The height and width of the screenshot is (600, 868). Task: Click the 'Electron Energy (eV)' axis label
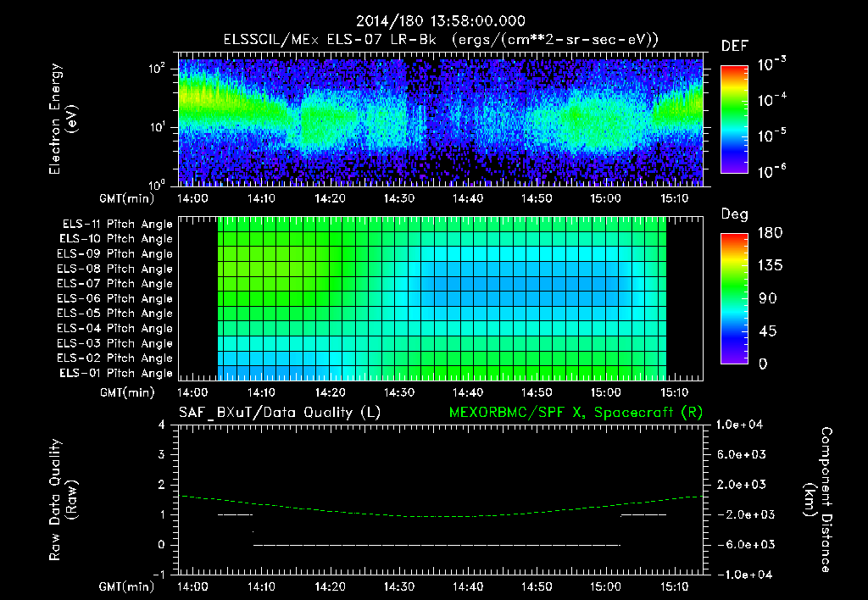pyautogui.click(x=63, y=119)
